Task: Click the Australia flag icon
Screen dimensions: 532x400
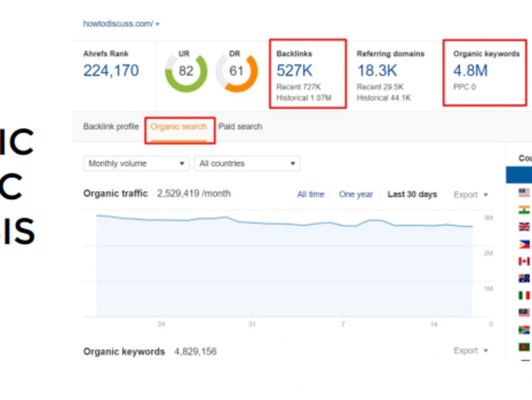Action: coord(524,278)
